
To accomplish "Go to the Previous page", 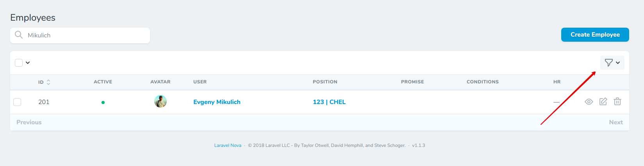I will pos(29,122).
